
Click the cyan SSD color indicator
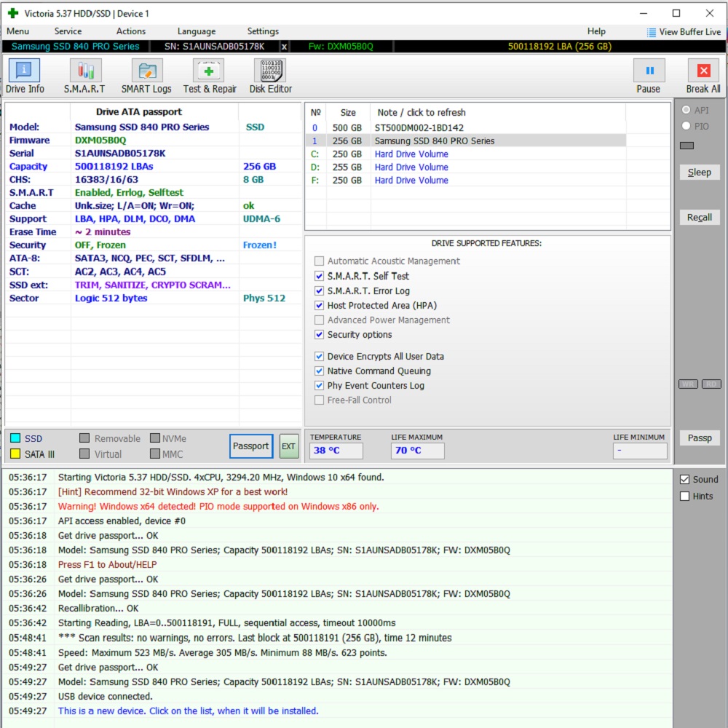pyautogui.click(x=15, y=438)
